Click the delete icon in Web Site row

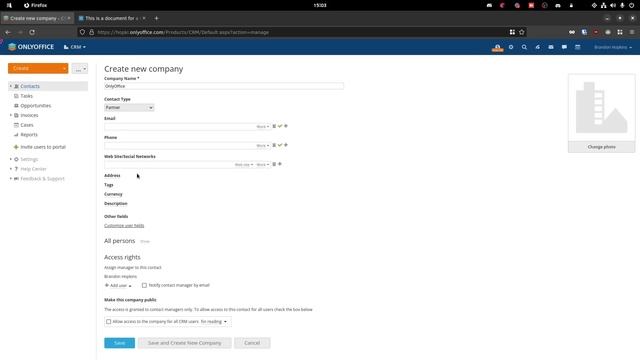pyautogui.click(x=274, y=164)
